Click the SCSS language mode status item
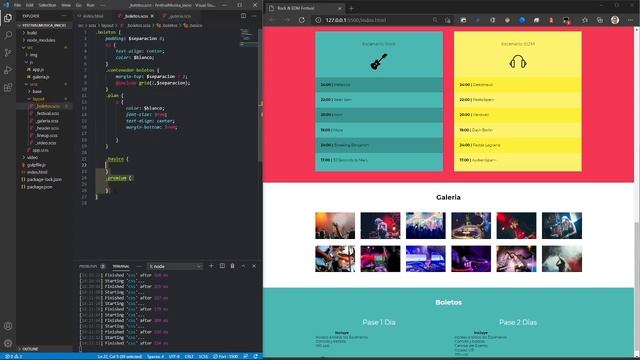Image resolution: width=640 pixels, height=360 pixels. 203,356
